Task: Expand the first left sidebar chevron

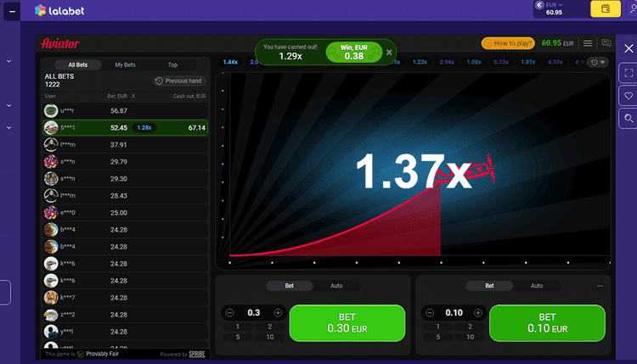Action: [9, 61]
